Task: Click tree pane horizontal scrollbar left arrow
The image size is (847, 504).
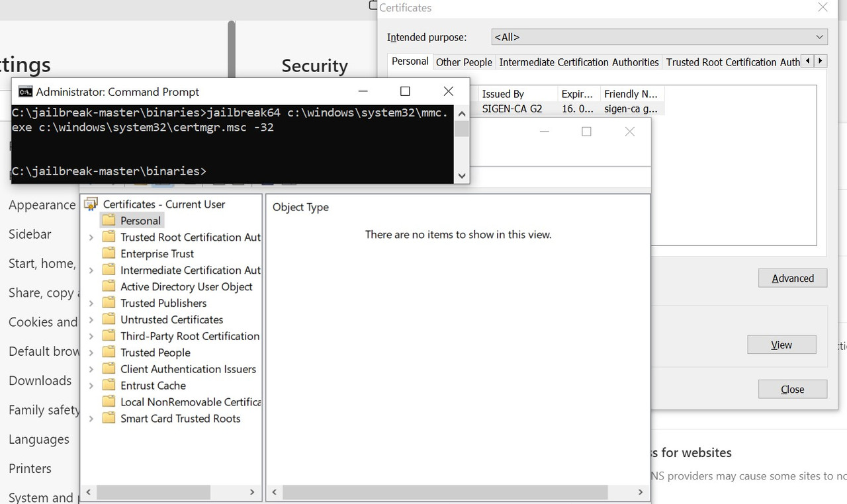Action: click(x=89, y=493)
